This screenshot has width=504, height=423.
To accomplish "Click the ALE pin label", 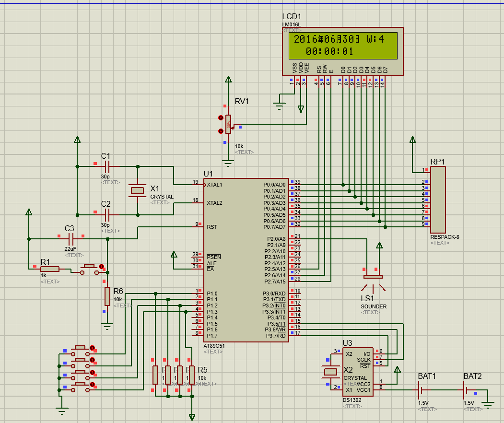I will coord(211,263).
